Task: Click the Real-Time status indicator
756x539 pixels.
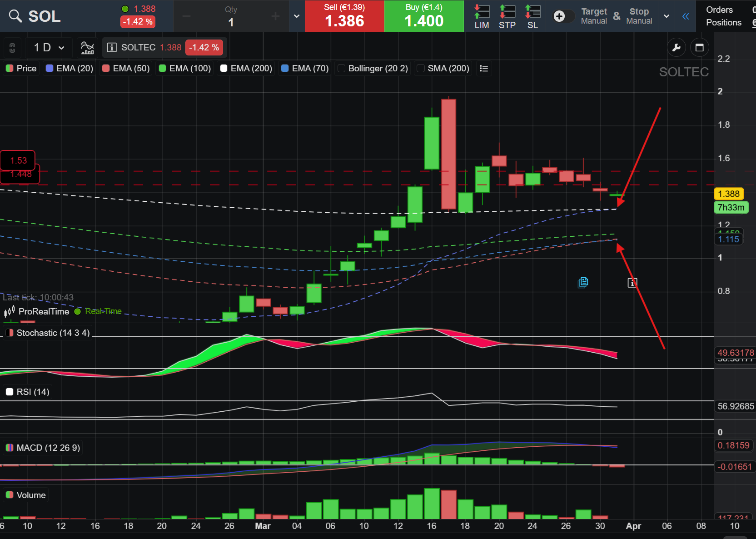Action: 98,311
